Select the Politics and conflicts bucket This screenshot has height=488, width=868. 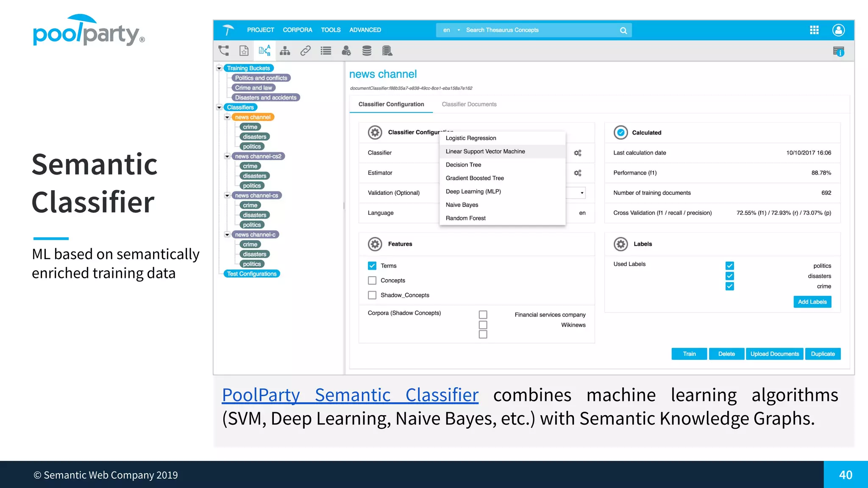pos(261,78)
